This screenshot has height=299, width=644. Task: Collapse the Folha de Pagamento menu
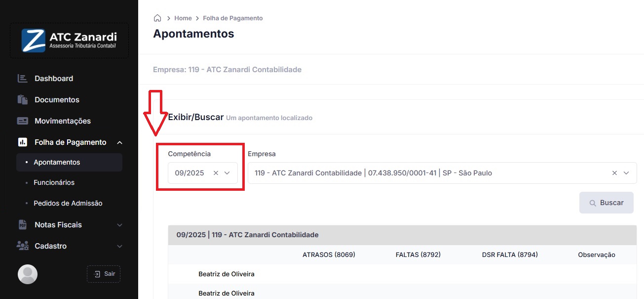[x=119, y=142]
